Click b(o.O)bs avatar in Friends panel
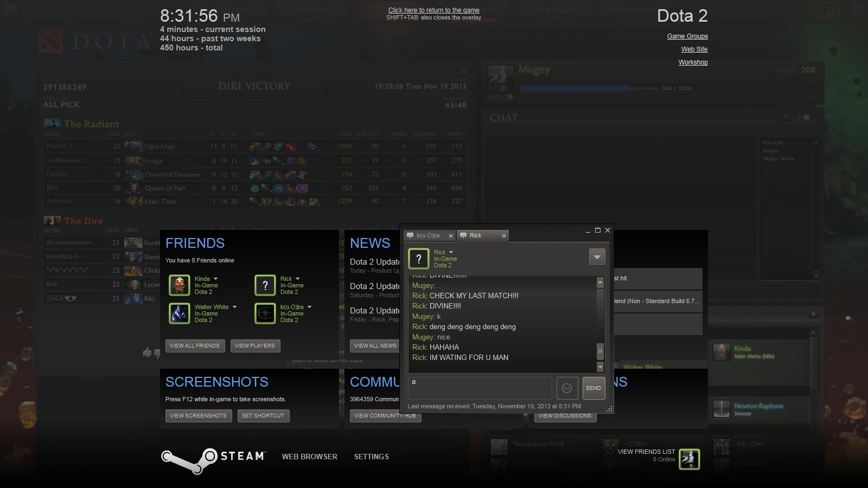The image size is (868, 488). click(x=265, y=313)
